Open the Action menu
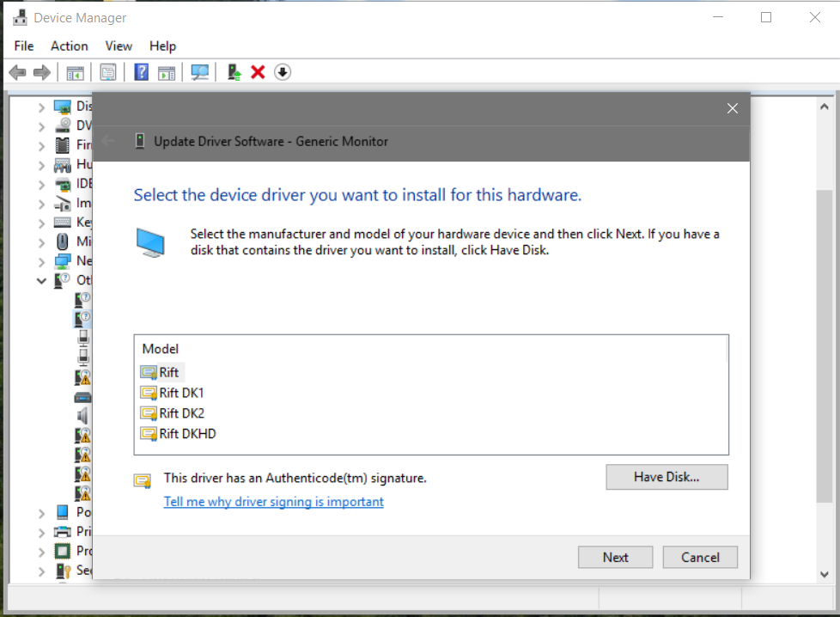 69,46
